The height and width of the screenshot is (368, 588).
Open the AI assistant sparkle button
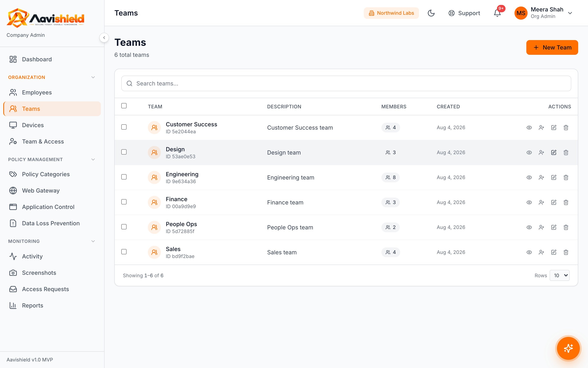(568, 348)
